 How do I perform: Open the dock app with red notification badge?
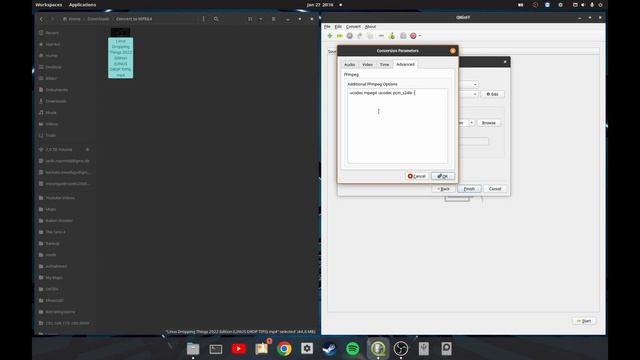[262, 349]
